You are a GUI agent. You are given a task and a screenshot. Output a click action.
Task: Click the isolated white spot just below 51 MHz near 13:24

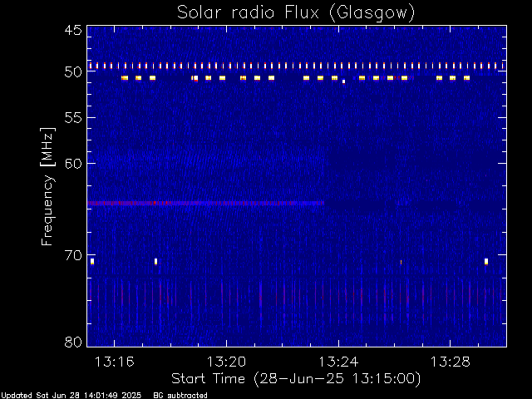click(343, 81)
